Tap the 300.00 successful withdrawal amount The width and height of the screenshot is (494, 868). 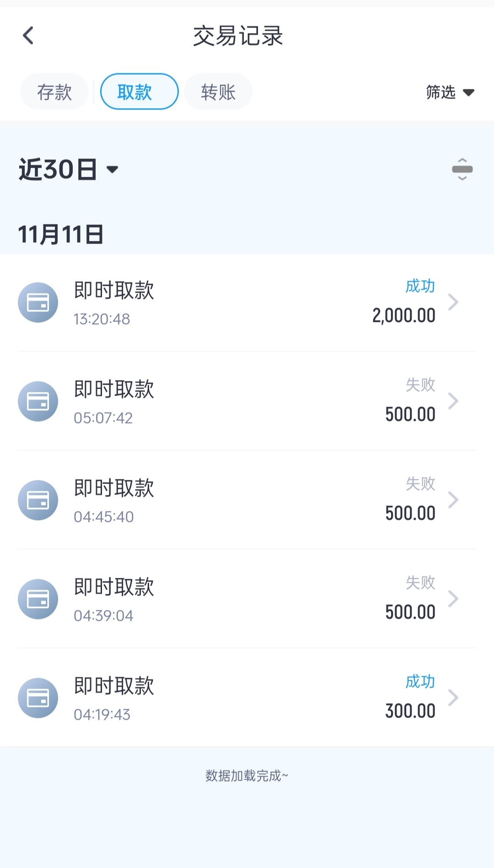[410, 711]
